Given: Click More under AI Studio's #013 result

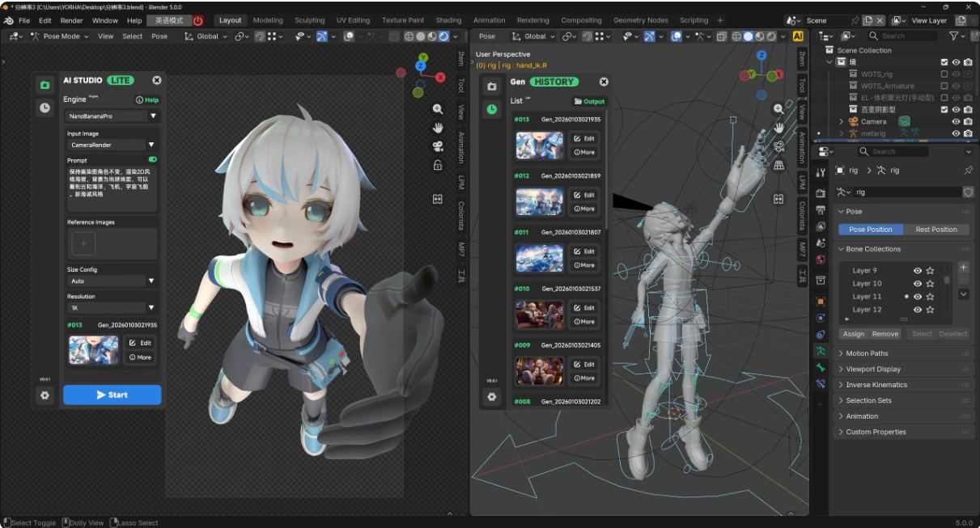Looking at the screenshot, I should pyautogui.click(x=141, y=357).
